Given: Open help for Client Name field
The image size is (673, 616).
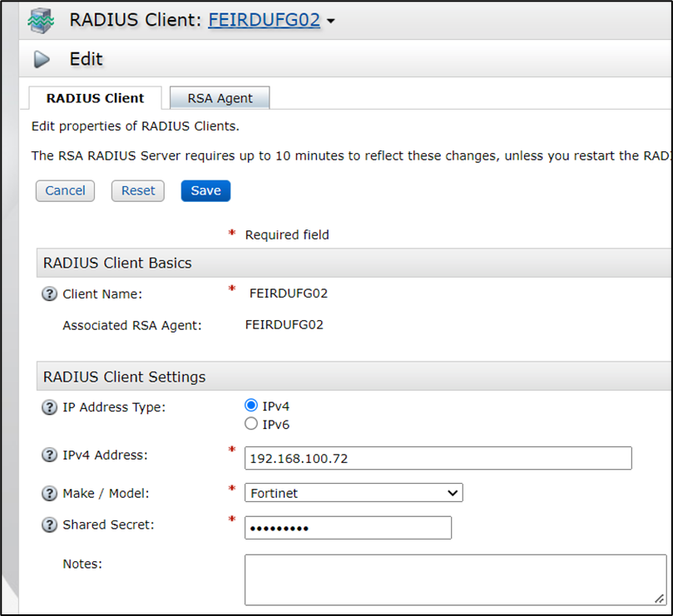Looking at the screenshot, I should [x=49, y=293].
